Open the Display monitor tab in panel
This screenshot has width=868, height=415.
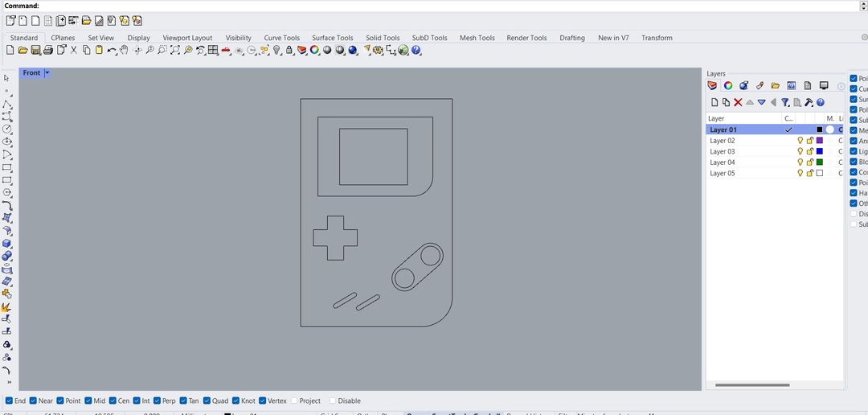[x=824, y=86]
